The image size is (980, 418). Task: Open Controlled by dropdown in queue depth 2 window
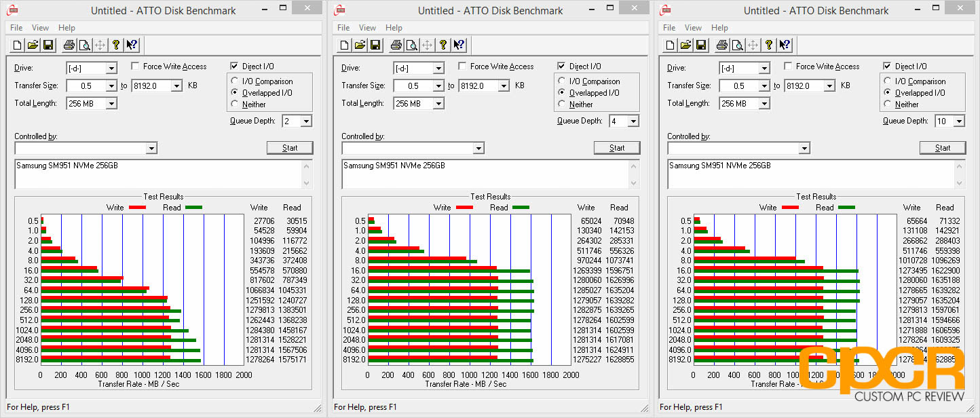[151, 149]
